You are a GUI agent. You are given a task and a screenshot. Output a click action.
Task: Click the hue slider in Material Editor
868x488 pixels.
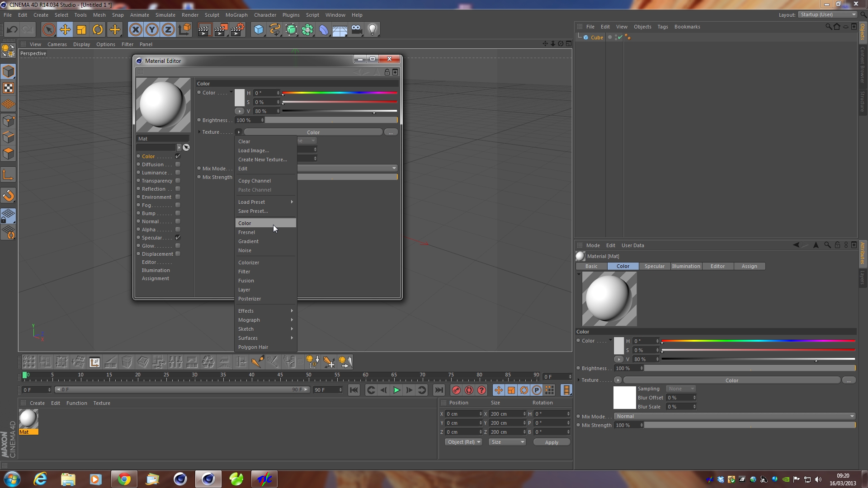340,93
